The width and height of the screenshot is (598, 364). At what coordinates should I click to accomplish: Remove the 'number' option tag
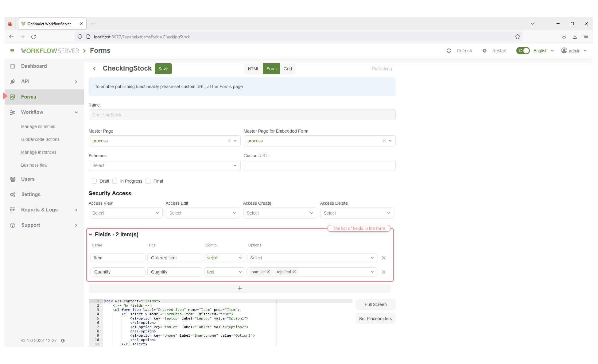click(x=268, y=272)
